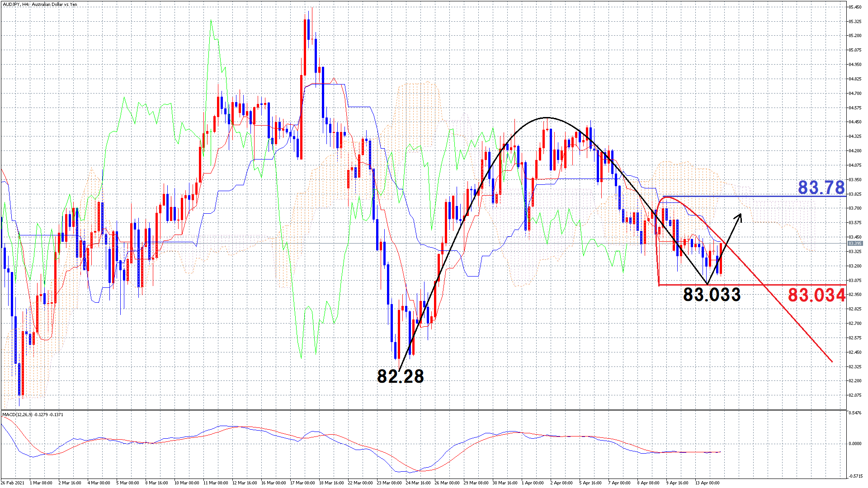The height and width of the screenshot is (488, 868).
Task: Select the red 83.034 price label
Action: [x=816, y=296]
